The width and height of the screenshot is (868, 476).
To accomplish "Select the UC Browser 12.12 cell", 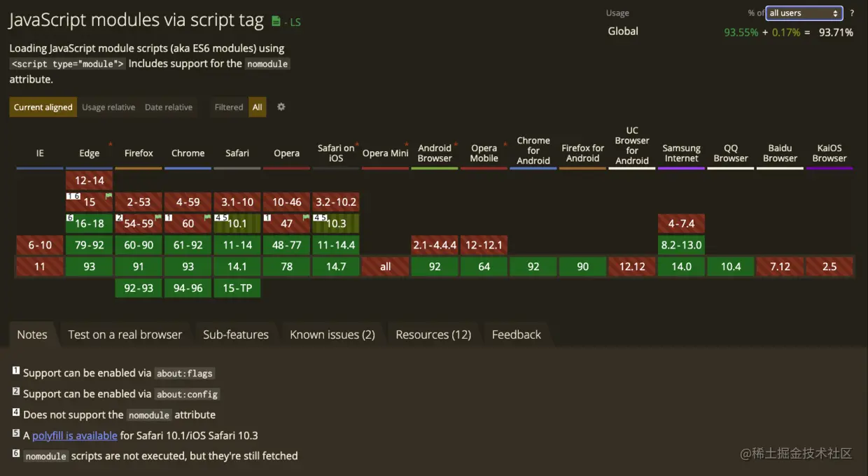I will click(632, 267).
